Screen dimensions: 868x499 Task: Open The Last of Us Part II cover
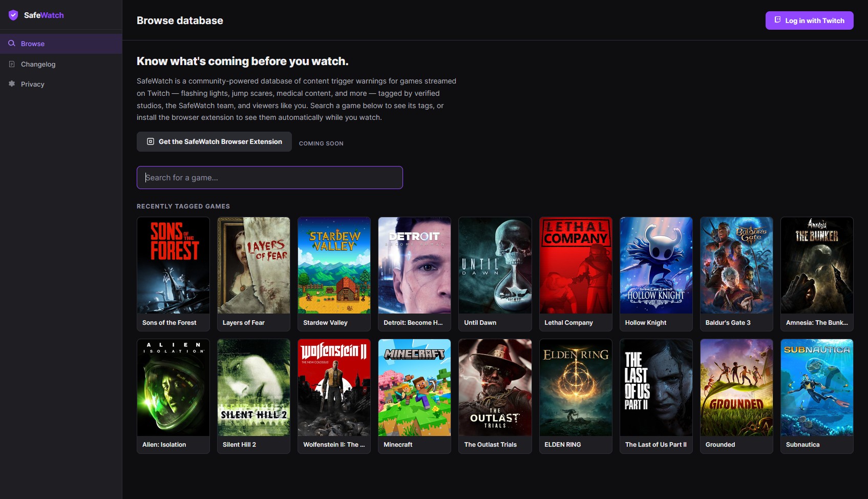pos(656,387)
